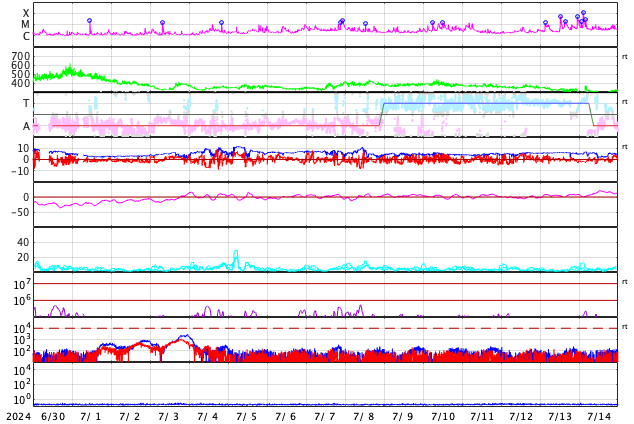The height and width of the screenshot is (424, 634).
Task: Select the 10^0 axis label
Action: [22, 400]
